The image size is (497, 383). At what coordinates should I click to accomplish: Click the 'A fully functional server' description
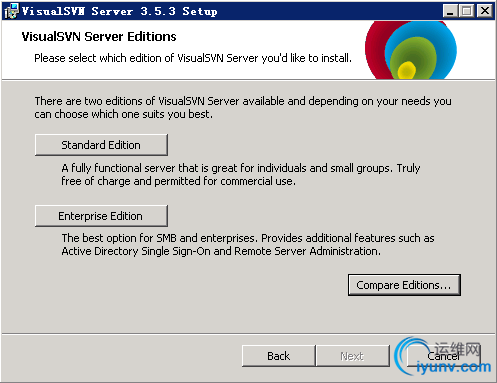tap(241, 174)
